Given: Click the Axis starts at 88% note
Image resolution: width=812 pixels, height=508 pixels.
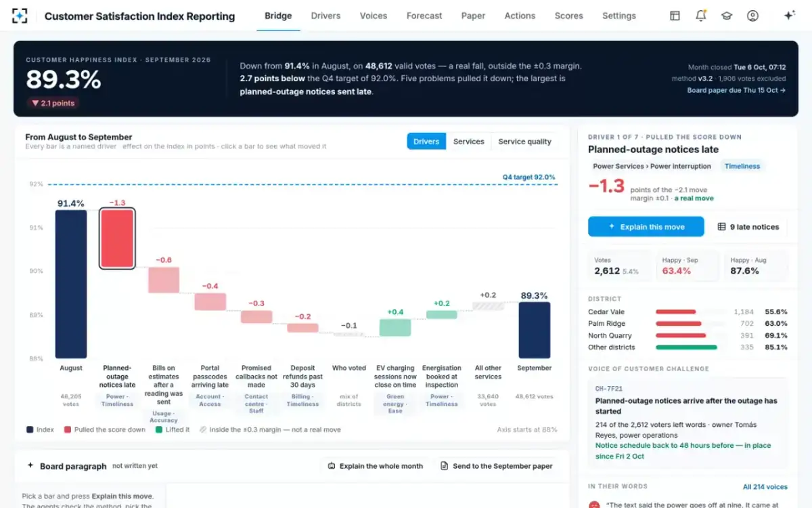Looking at the screenshot, I should click(x=527, y=429).
